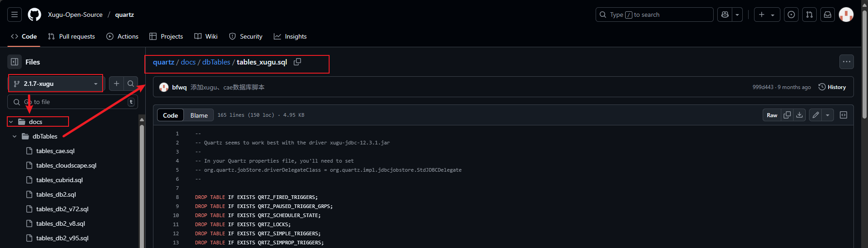This screenshot has width=868, height=248.
Task: Open the symbols panel icon
Action: (x=843, y=115)
